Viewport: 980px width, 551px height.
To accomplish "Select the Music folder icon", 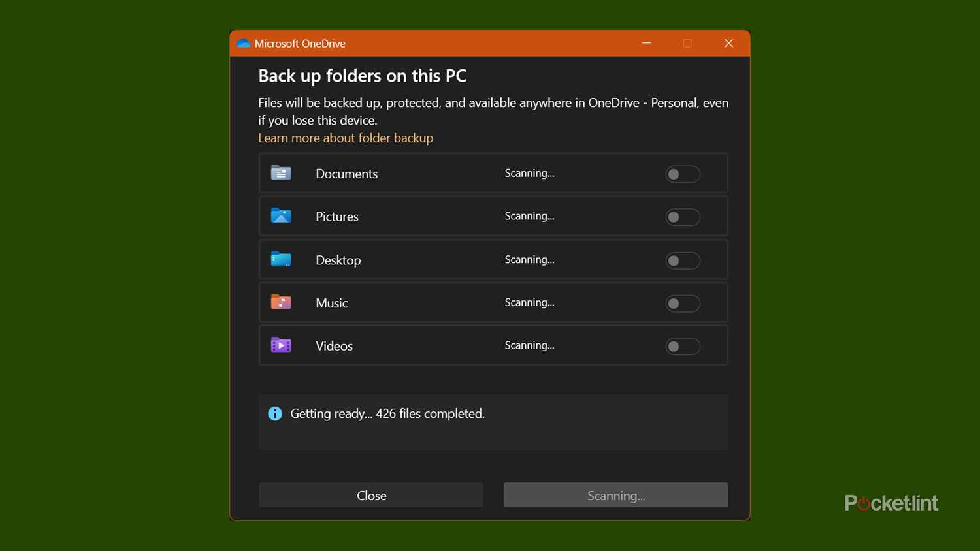I will [x=280, y=302].
